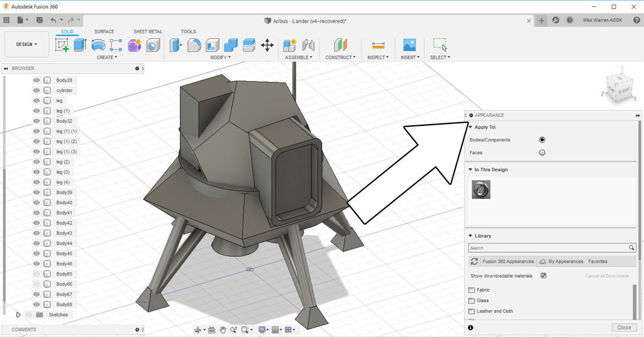
Task: Click the Measure ruler icon under Inspect
Action: pos(378,45)
